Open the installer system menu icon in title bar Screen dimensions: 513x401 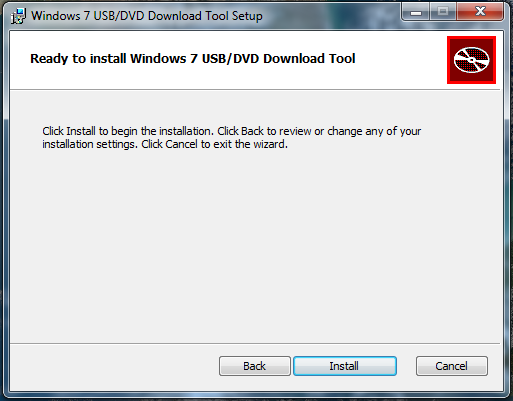pyautogui.click(x=18, y=16)
